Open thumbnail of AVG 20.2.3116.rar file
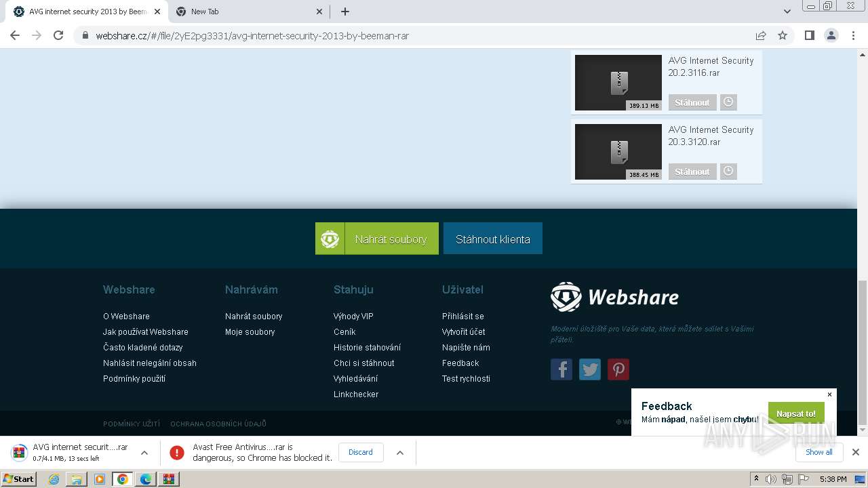The height and width of the screenshot is (488, 868). (x=618, y=83)
